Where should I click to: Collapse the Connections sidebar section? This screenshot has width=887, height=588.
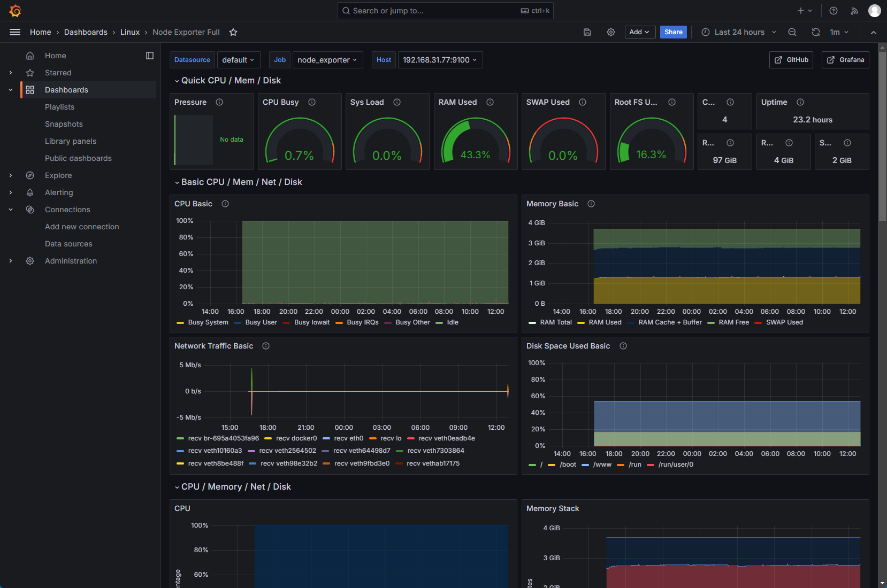point(11,210)
